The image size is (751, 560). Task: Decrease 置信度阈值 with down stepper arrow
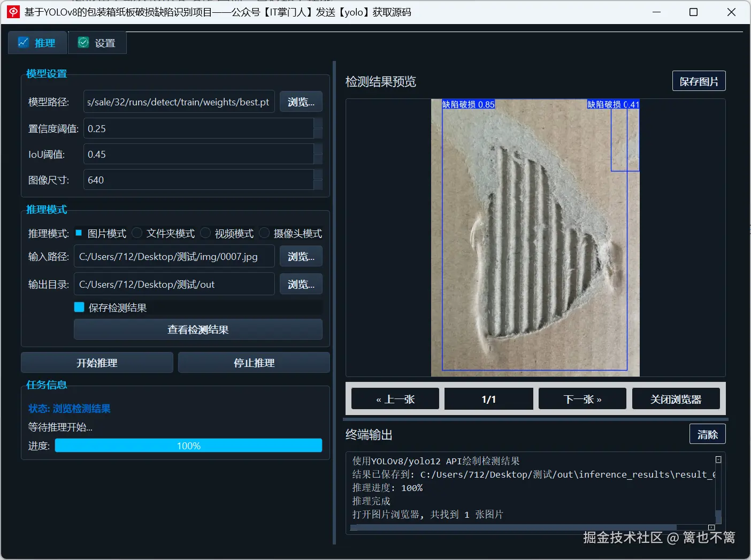point(318,134)
